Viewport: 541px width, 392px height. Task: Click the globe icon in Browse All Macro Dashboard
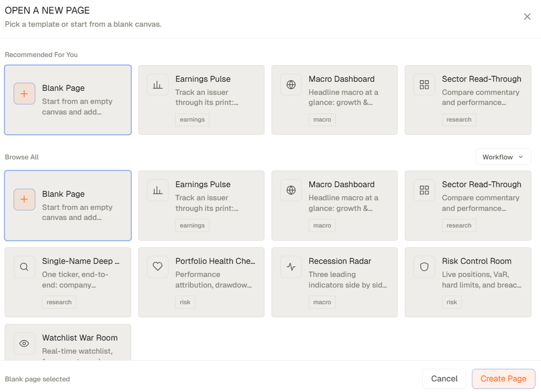(x=291, y=190)
